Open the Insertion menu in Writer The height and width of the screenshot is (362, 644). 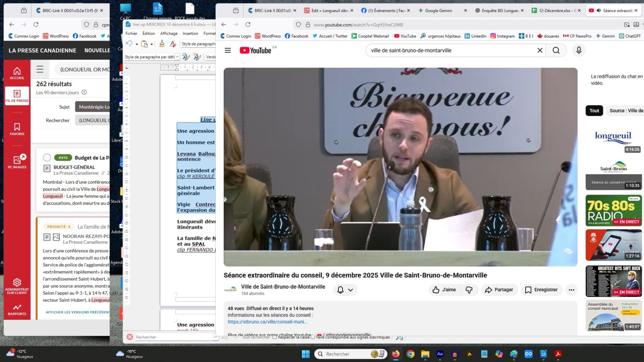(190, 33)
